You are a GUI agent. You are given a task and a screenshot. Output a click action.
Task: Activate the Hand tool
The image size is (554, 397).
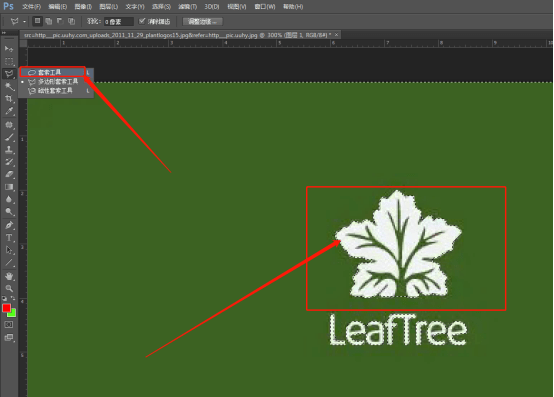coord(9,276)
